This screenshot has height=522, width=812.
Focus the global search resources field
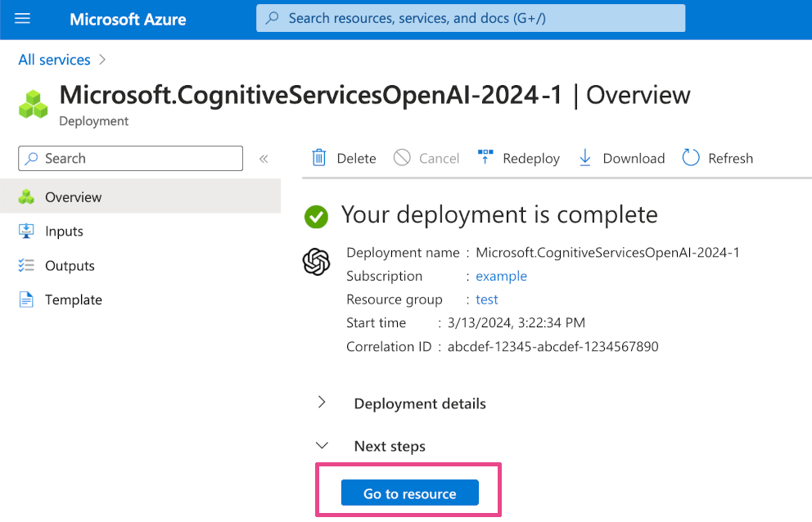(x=471, y=18)
